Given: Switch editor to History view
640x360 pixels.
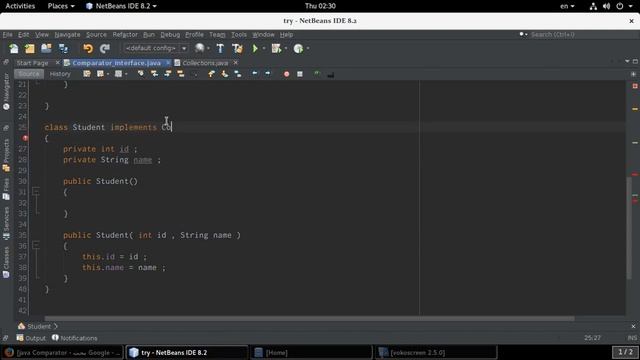Looking at the screenshot, I should (60, 74).
